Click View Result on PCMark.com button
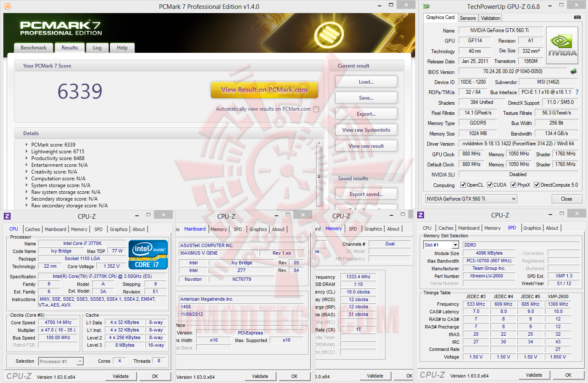This screenshot has width=588, height=383. (x=264, y=90)
